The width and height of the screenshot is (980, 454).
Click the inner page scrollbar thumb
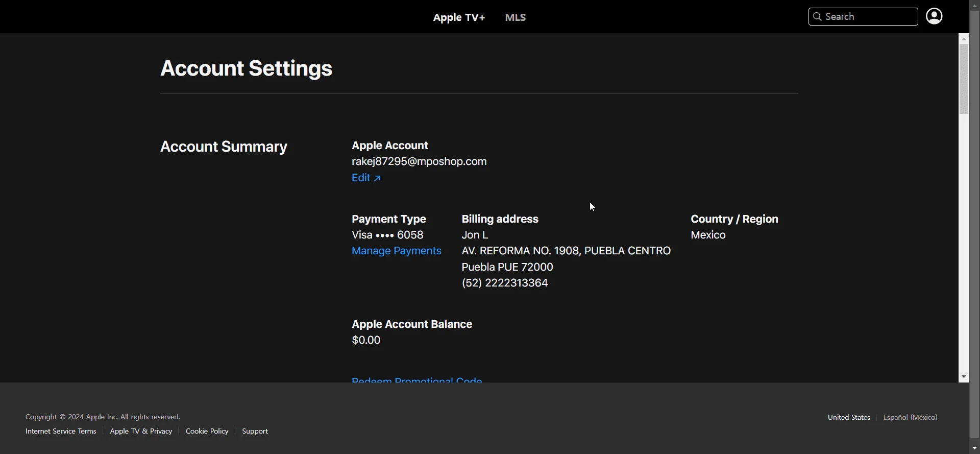coord(964,79)
